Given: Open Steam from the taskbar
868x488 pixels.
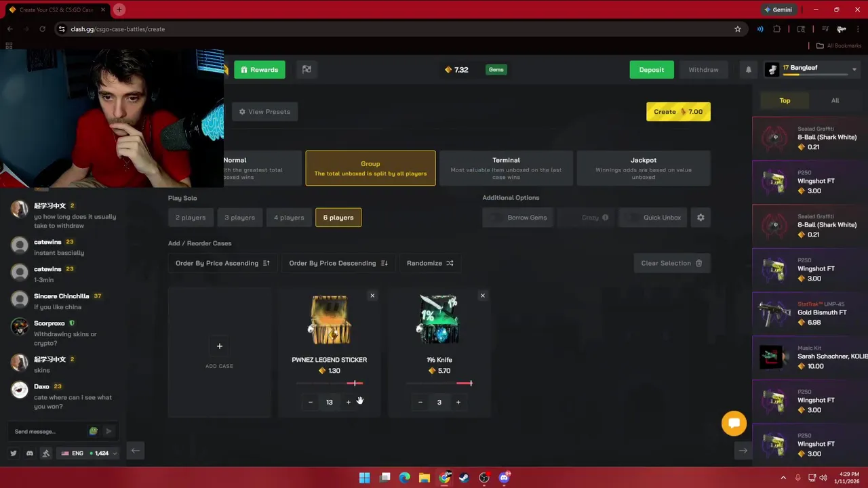Looking at the screenshot, I should coord(464,478).
